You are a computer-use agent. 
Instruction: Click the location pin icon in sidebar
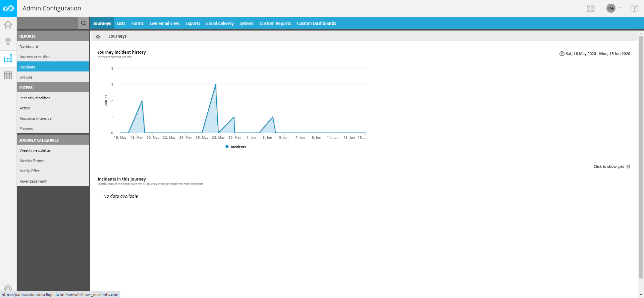[x=8, y=41]
